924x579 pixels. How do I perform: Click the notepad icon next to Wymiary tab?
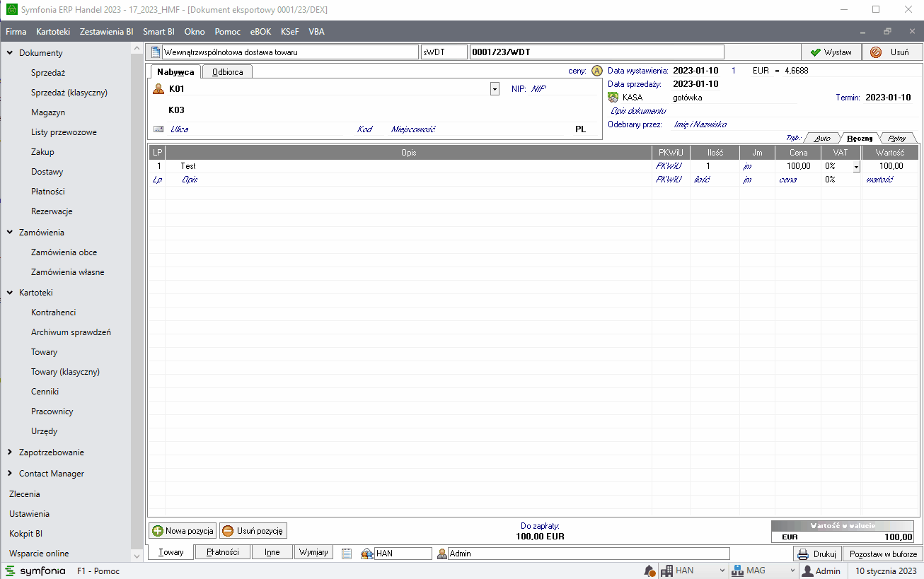(x=347, y=554)
